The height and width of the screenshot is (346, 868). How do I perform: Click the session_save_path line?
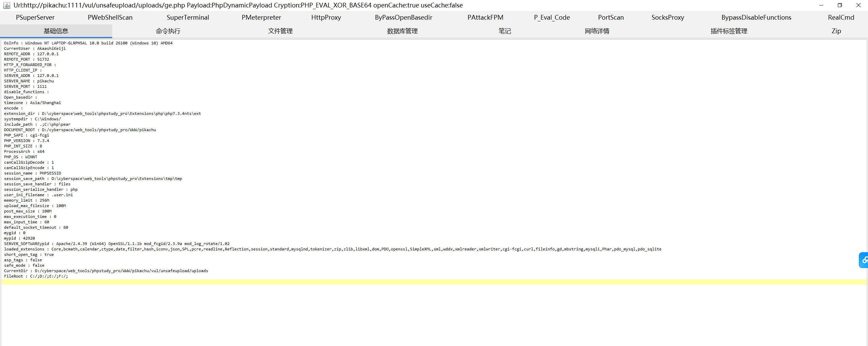click(93, 179)
